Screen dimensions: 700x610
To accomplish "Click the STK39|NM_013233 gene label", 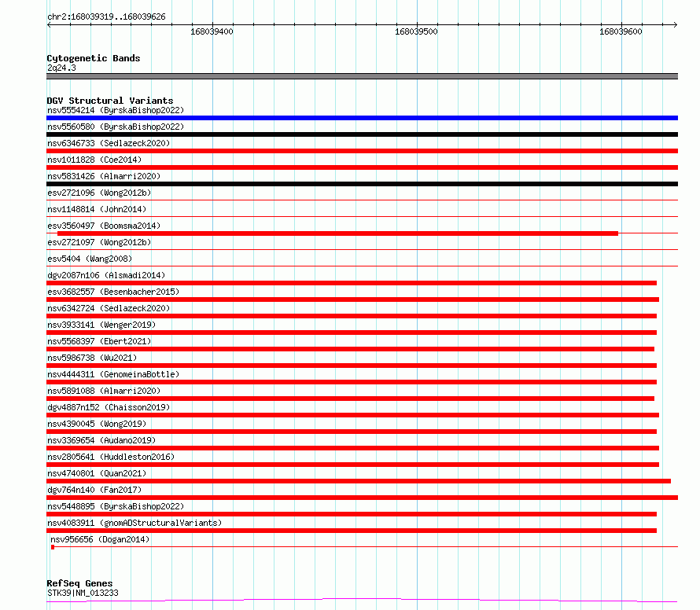I will pyautogui.click(x=83, y=593).
